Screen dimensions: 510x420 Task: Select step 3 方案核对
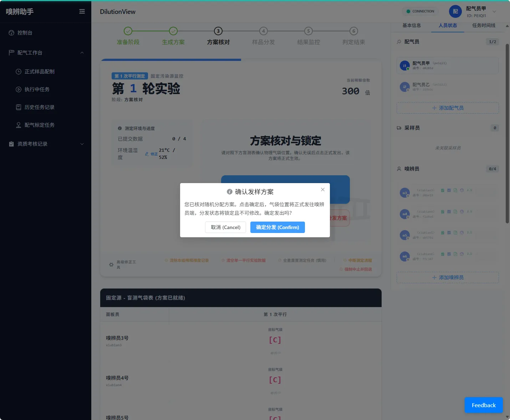pos(218,36)
